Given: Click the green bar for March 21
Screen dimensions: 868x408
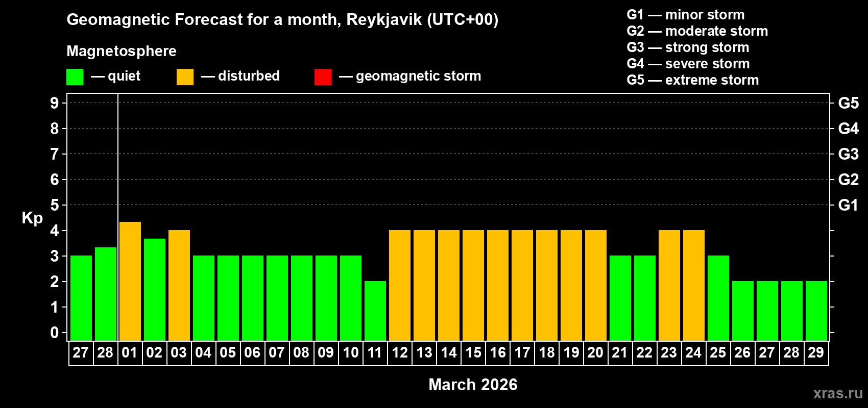Looking at the screenshot, I should pos(620,298).
